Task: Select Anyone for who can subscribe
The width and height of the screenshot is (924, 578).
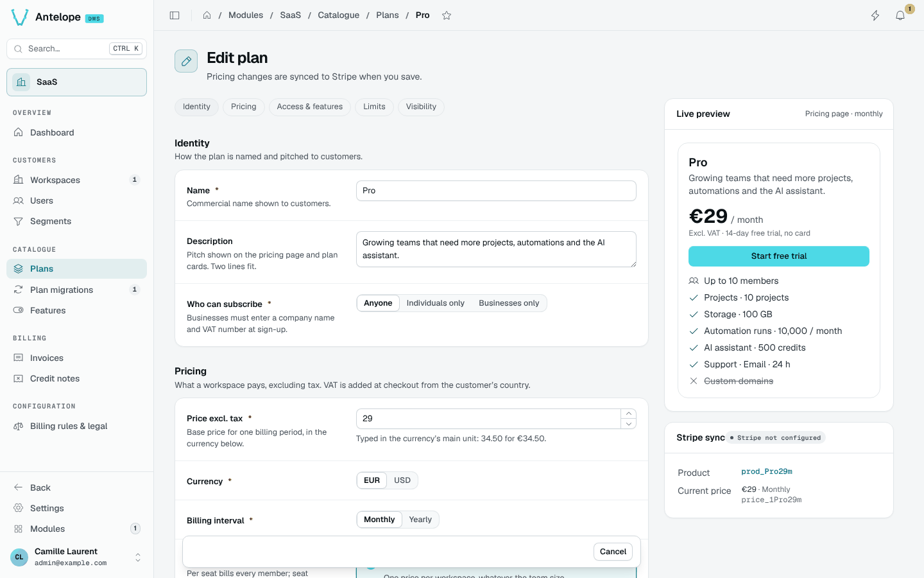Action: click(x=378, y=303)
